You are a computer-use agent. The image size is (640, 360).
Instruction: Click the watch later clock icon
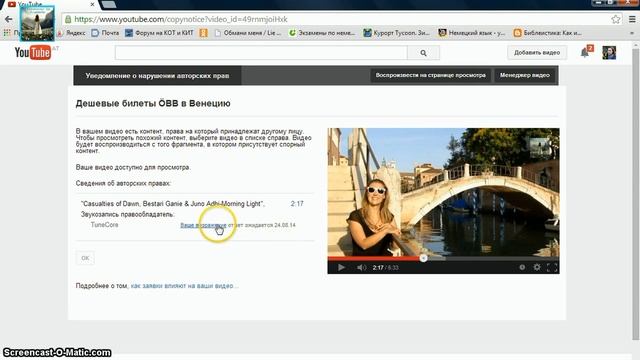[x=522, y=267]
